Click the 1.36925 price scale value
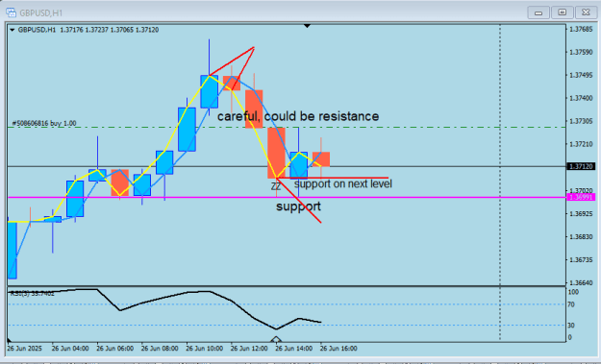 [581, 213]
